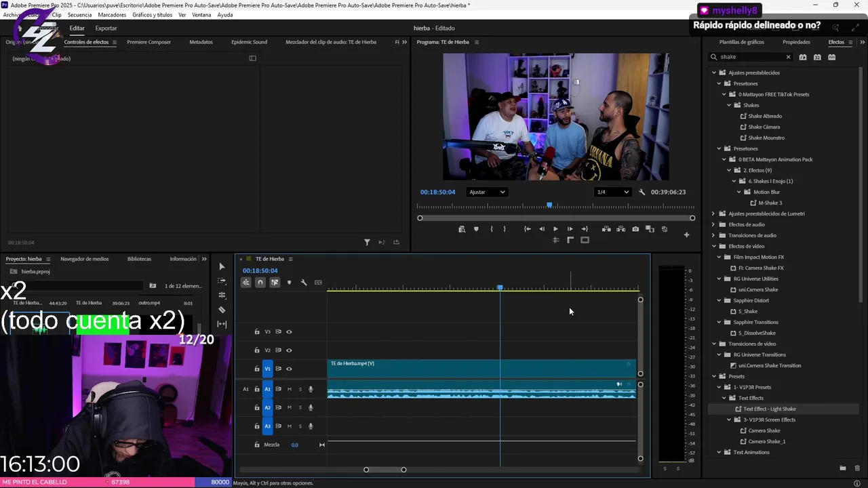Show hidden panel tabs next to Información
Screen dimensions: 868x488
pos(204,259)
